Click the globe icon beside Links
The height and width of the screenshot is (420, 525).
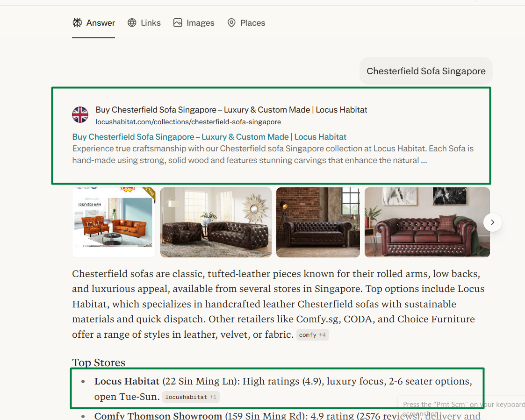(132, 23)
